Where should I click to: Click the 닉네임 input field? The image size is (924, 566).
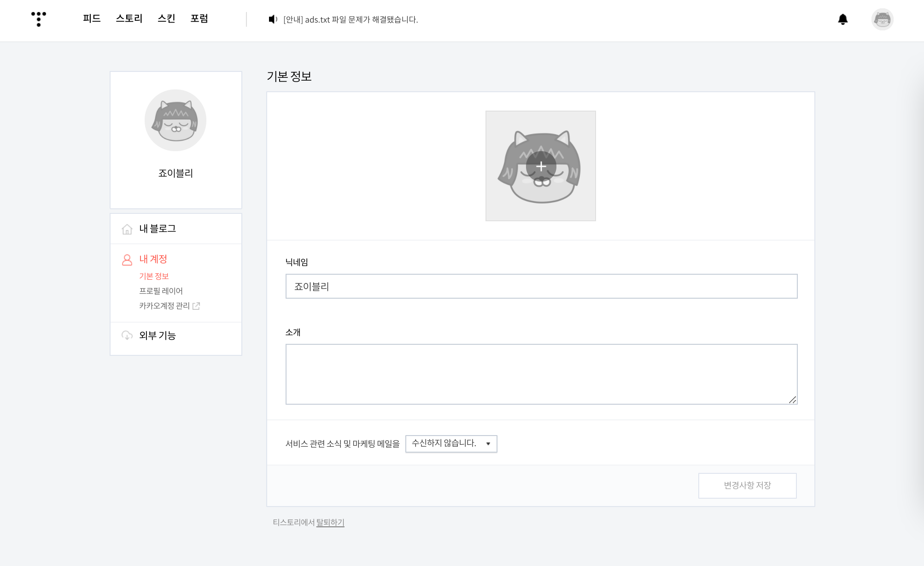541,286
